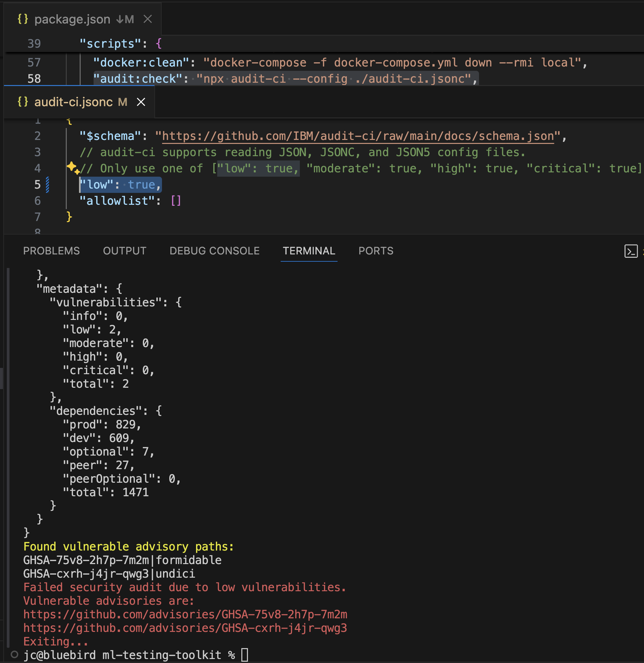The width and height of the screenshot is (644, 663).
Task: Click the "peer": 27 terminal line
Action: (x=99, y=465)
